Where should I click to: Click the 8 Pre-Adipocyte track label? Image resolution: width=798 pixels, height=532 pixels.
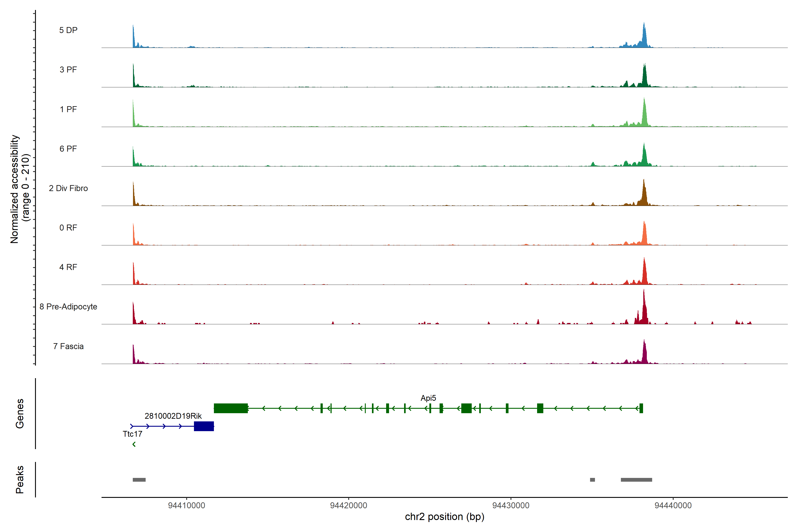[68, 307]
